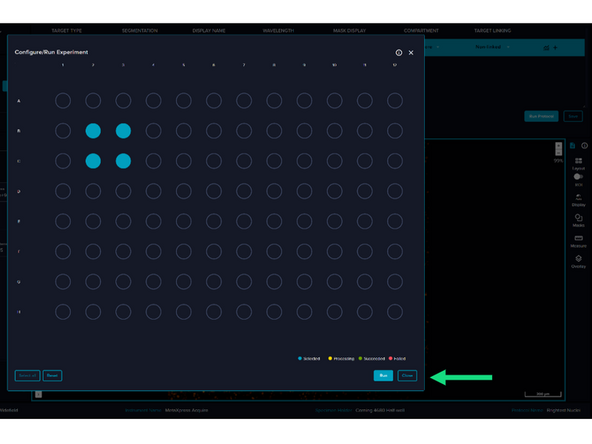This screenshot has height=444, width=592.
Task: Open the info icon in the dialog header
Action: click(399, 52)
